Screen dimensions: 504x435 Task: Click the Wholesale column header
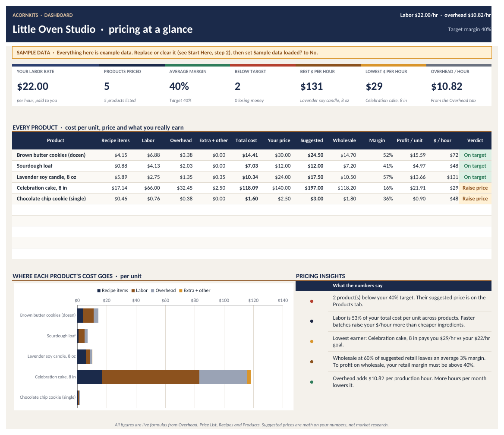point(344,140)
